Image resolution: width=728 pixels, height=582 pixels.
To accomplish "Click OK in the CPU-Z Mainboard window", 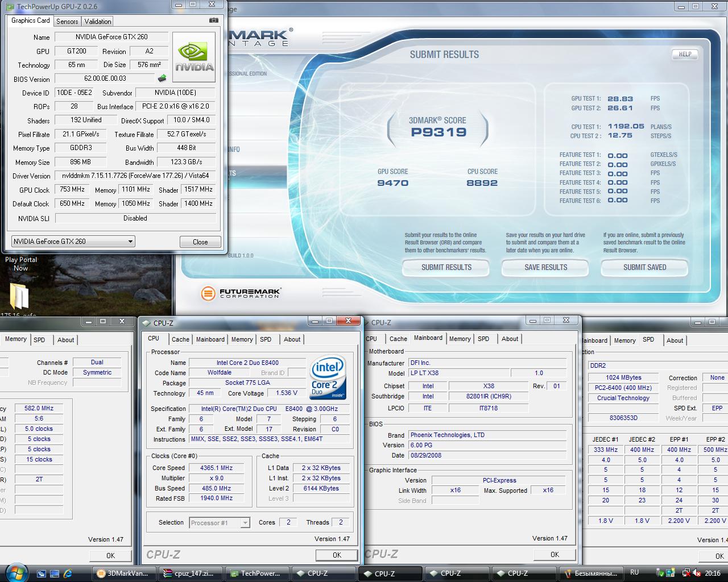I will (x=555, y=555).
